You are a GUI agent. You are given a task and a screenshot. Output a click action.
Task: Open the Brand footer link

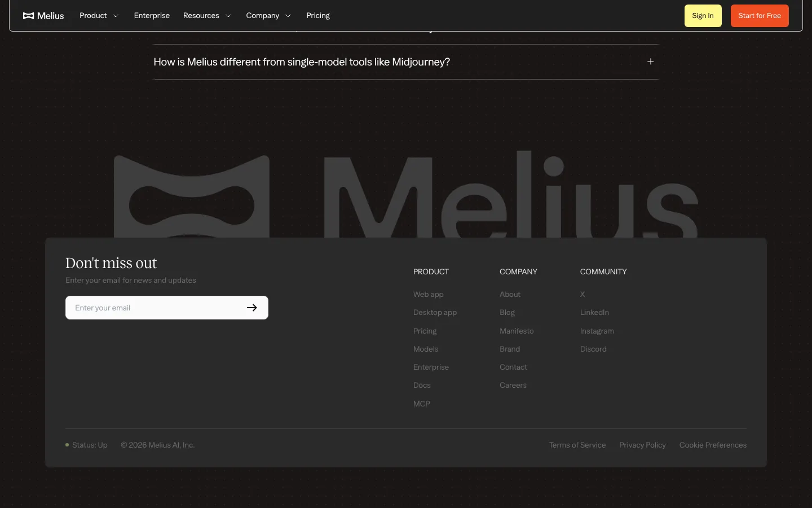(510, 349)
